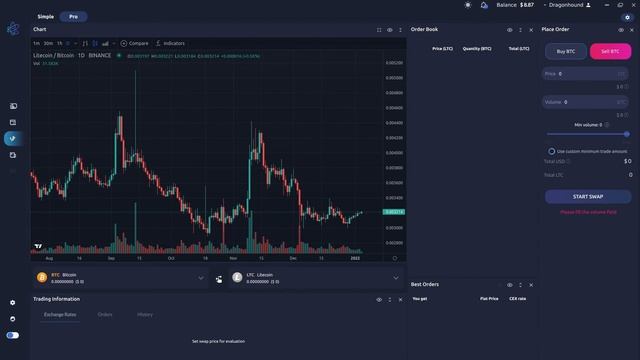Viewport: 640px width, 360px height.
Task: Select the 1m chart interval
Action: point(36,43)
